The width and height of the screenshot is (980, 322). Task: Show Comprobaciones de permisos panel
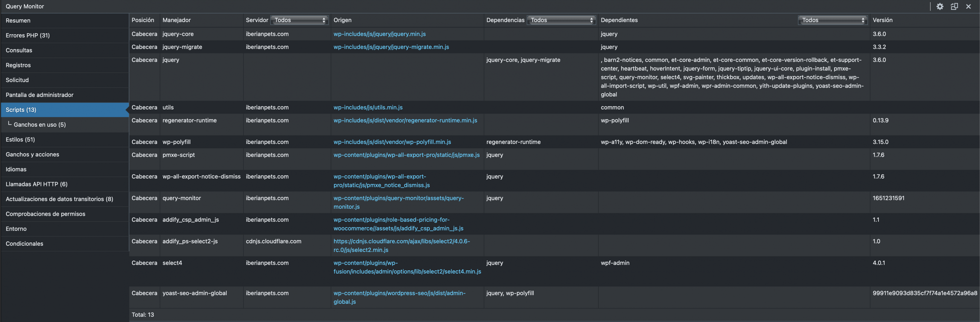click(x=65, y=213)
